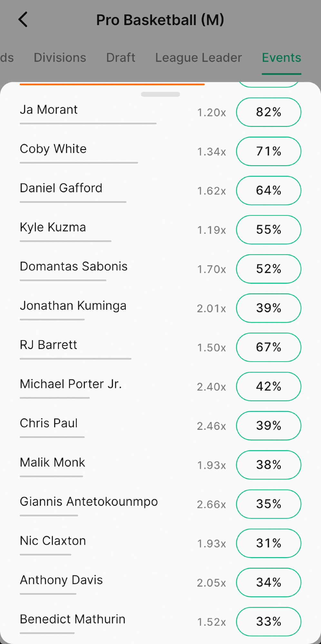Choose Kyle Kuzma's 55% pill
Image resolution: width=321 pixels, height=644 pixels.
click(x=268, y=230)
